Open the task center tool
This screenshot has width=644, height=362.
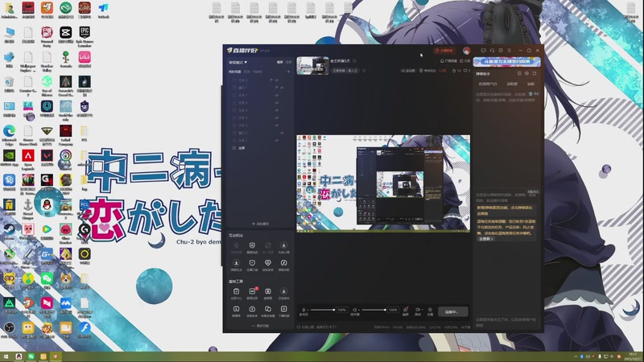[236, 293]
